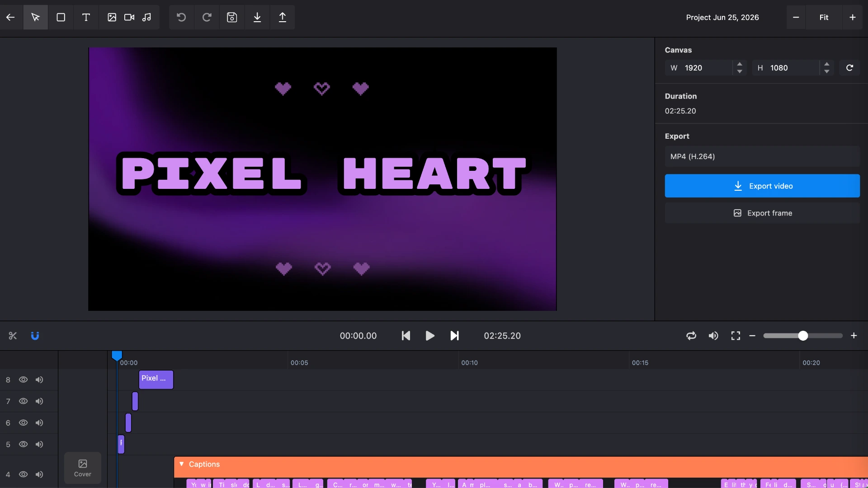
Task: Select the rectangle shape tool
Action: click(61, 17)
